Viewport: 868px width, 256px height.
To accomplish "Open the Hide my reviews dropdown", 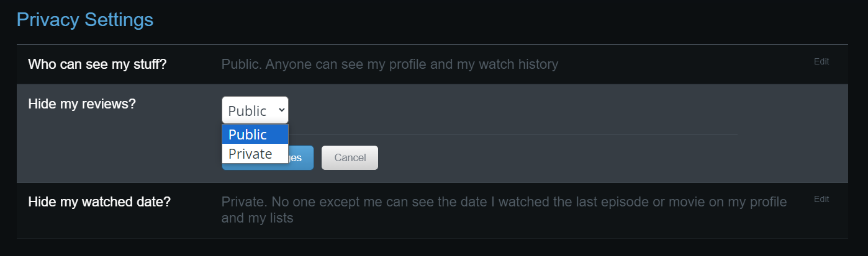I will (255, 110).
